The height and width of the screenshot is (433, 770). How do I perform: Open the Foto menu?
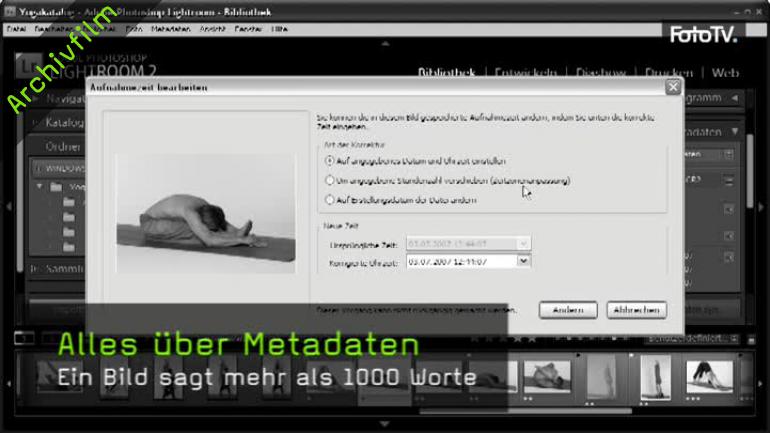click(134, 29)
